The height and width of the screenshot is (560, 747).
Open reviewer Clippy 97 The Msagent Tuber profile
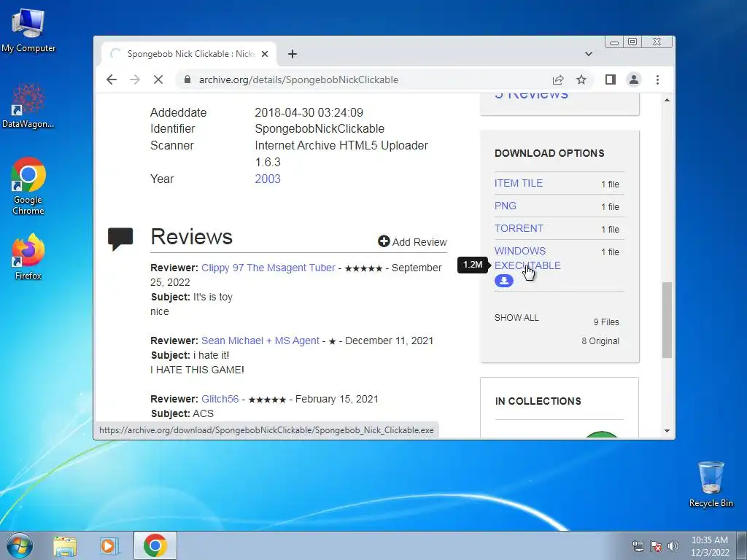(x=268, y=268)
